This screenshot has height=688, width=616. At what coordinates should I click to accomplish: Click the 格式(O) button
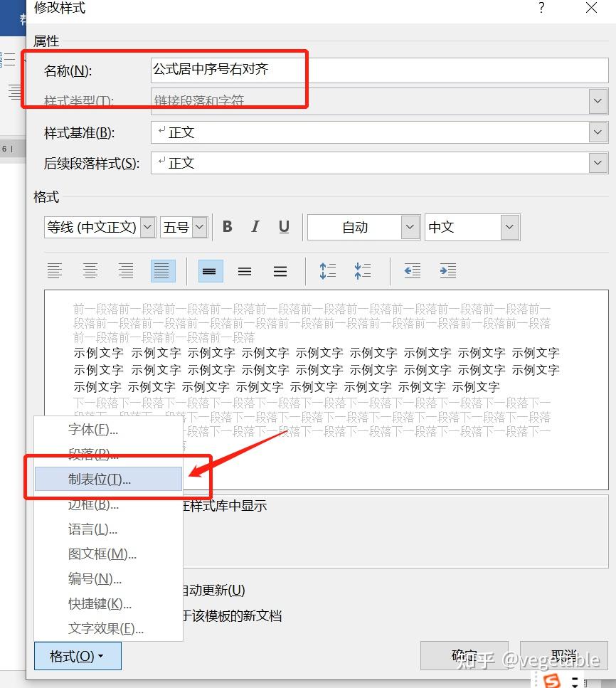(x=78, y=656)
